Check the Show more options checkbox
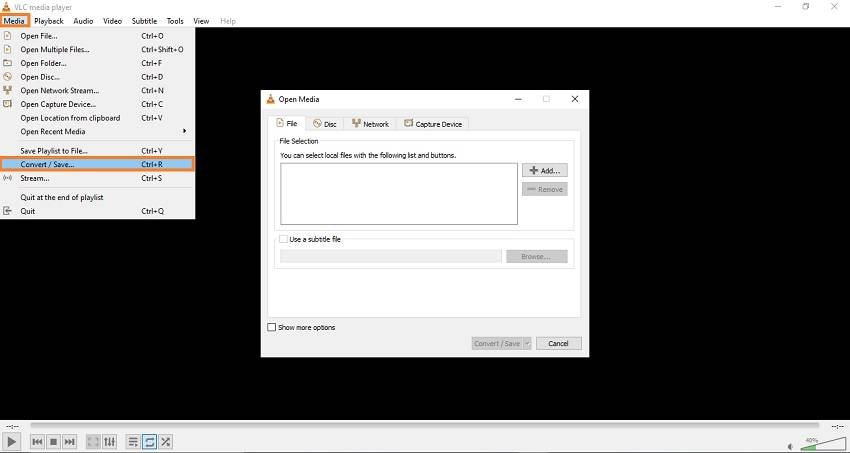Image resolution: width=850 pixels, height=453 pixels. coord(272,327)
